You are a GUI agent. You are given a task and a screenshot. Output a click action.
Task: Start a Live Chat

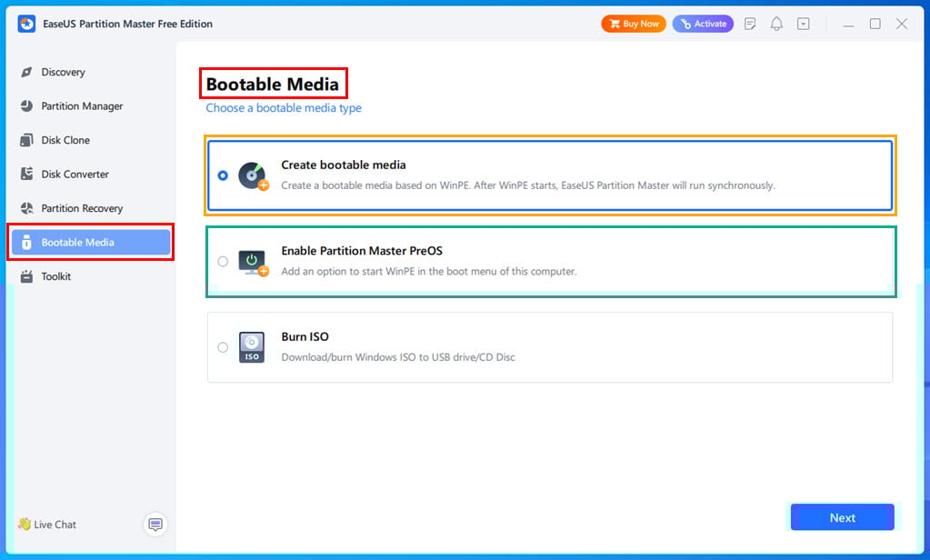click(x=47, y=525)
